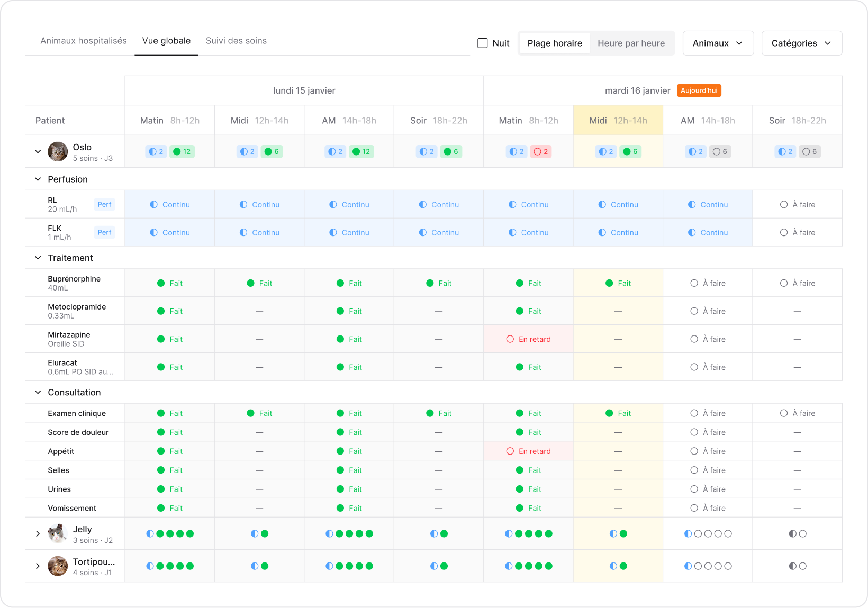This screenshot has width=868, height=608.
Task: Click the orange Aujourd'hui badge
Action: click(x=699, y=90)
